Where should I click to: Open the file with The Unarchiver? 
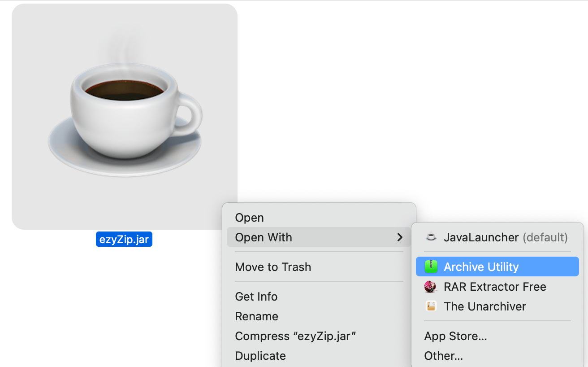[x=485, y=306]
